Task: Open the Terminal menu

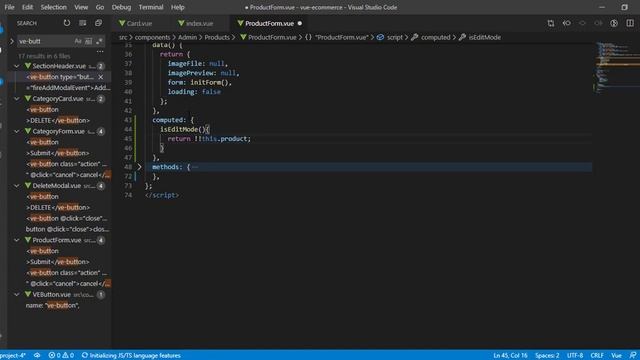Action: [151, 7]
